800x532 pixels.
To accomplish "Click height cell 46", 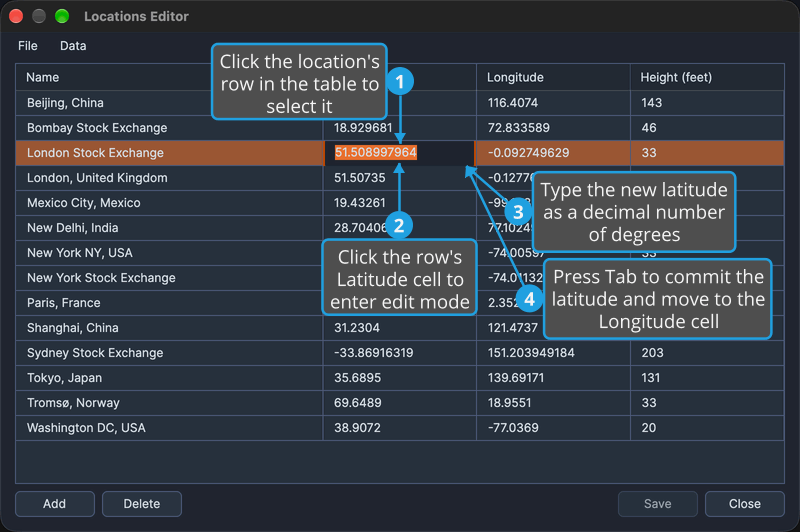I will point(707,128).
